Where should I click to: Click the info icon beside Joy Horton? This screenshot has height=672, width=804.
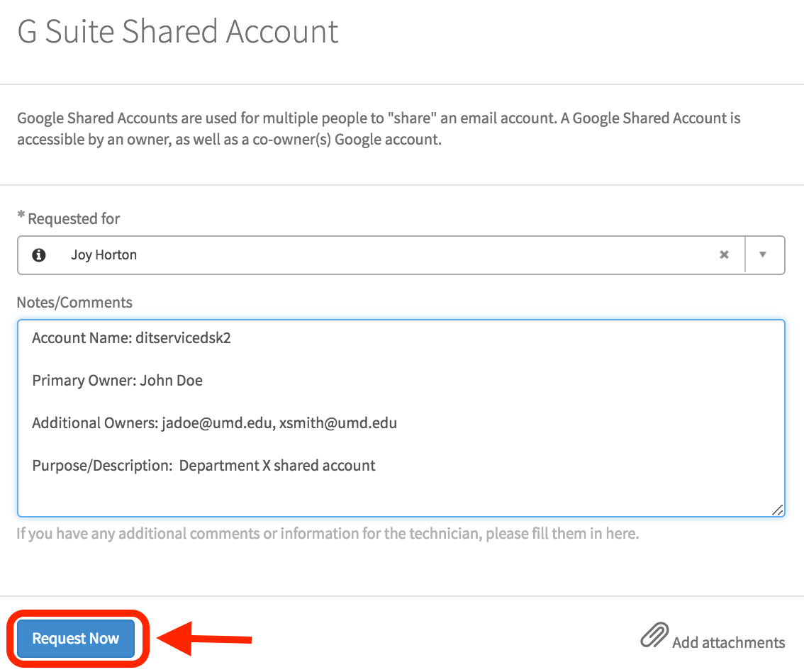coord(39,255)
